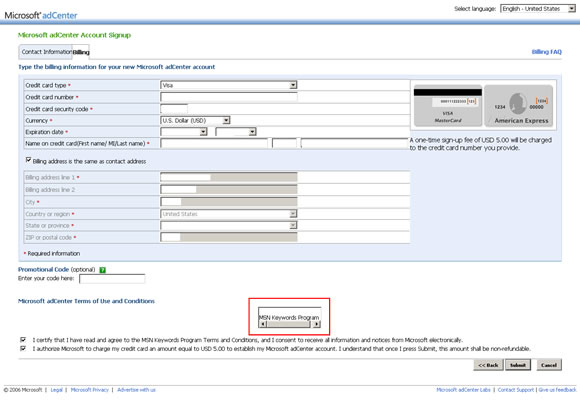Click the Microsoft adCenter logo
580x407 pixels.
tap(41, 15)
